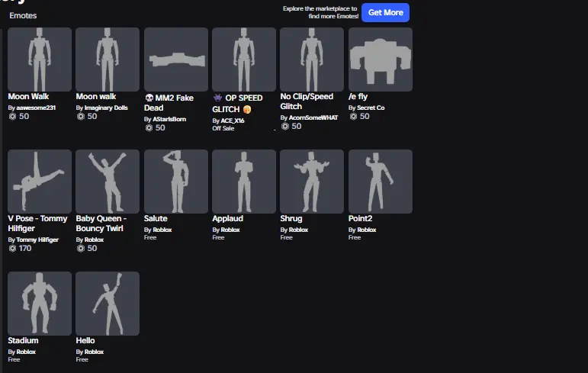Viewport: 588px width, 373px height.
Task: Click the skull icon beside MM2 Fake Dead
Action: (149, 98)
